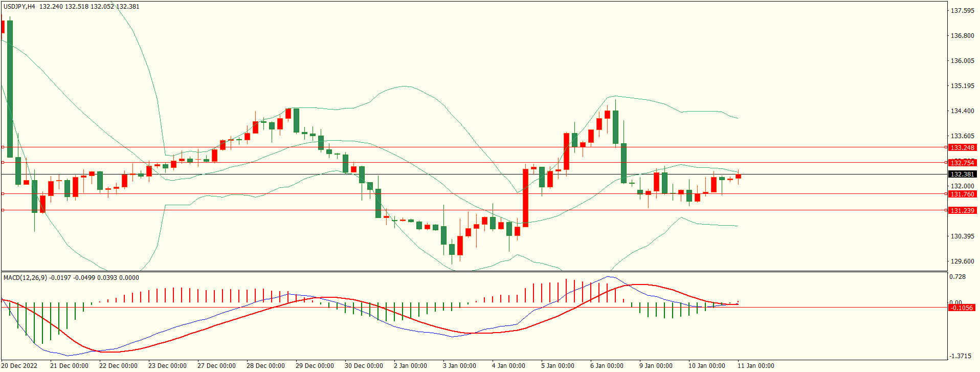Click the 129.600 price axis value
The width and height of the screenshot is (980, 372).
pos(962,261)
